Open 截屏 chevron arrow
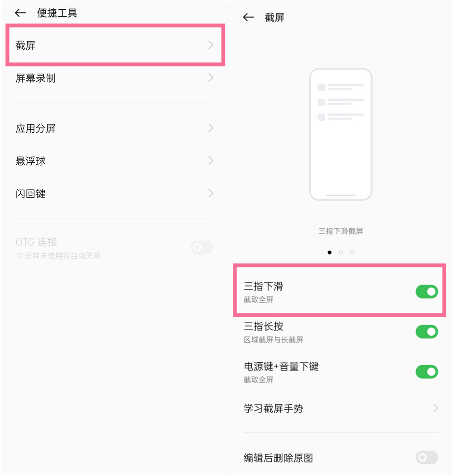The image size is (453, 476). click(x=211, y=45)
